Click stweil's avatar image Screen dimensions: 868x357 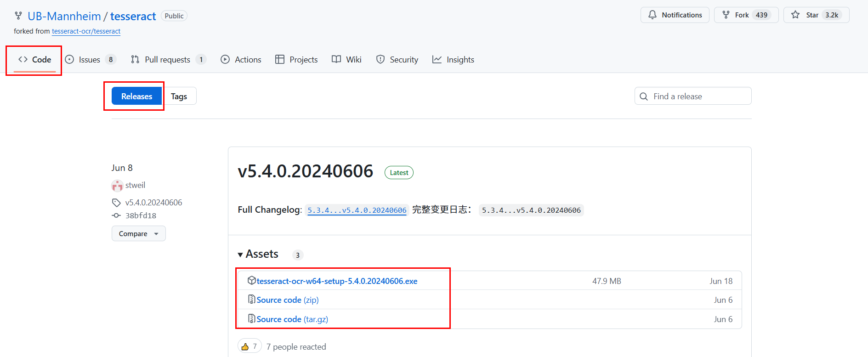coord(117,186)
